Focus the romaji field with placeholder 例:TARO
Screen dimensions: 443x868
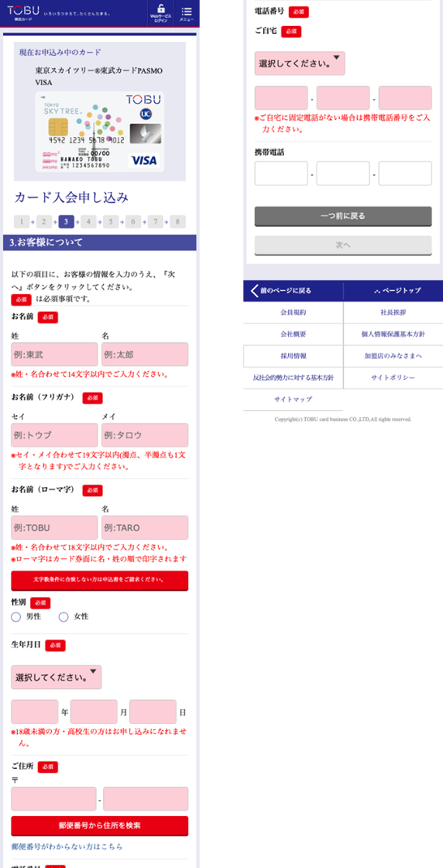point(144,528)
